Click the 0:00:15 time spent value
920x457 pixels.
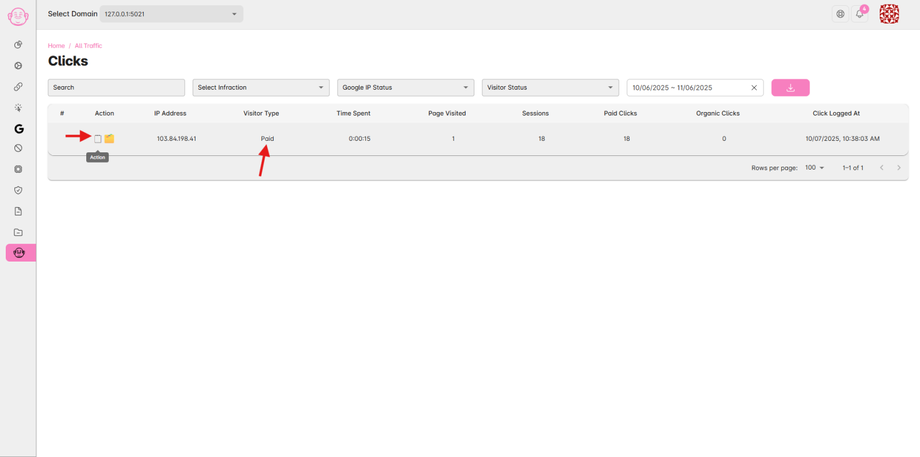click(x=359, y=139)
